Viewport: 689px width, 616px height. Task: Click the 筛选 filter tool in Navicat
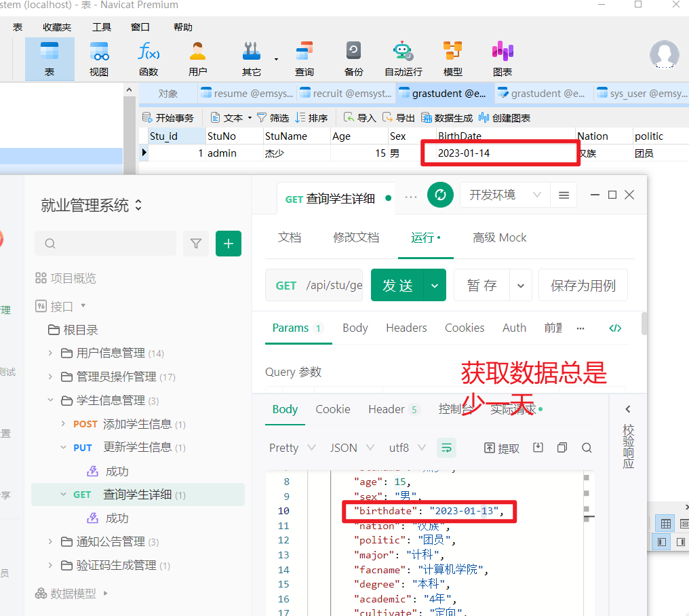pos(273,118)
